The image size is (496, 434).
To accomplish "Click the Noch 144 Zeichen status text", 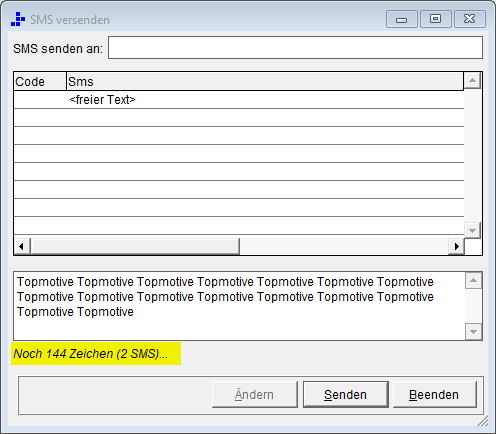I will point(91,354).
